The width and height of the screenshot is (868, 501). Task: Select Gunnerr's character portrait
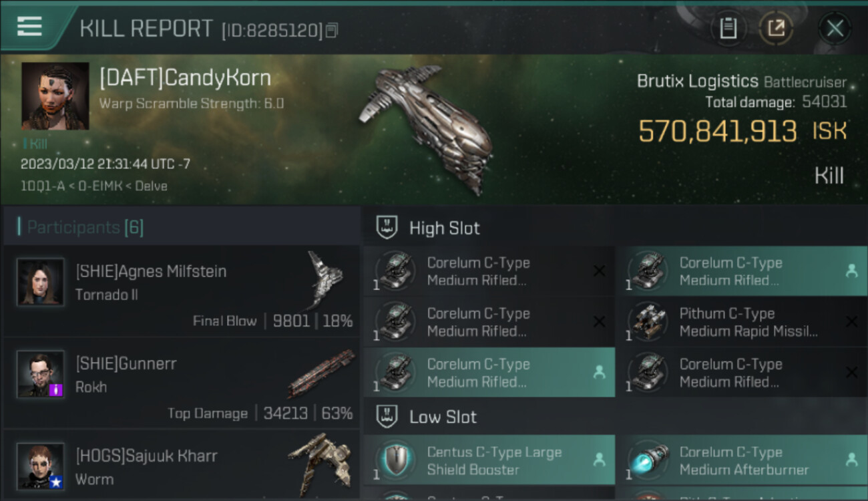click(41, 374)
